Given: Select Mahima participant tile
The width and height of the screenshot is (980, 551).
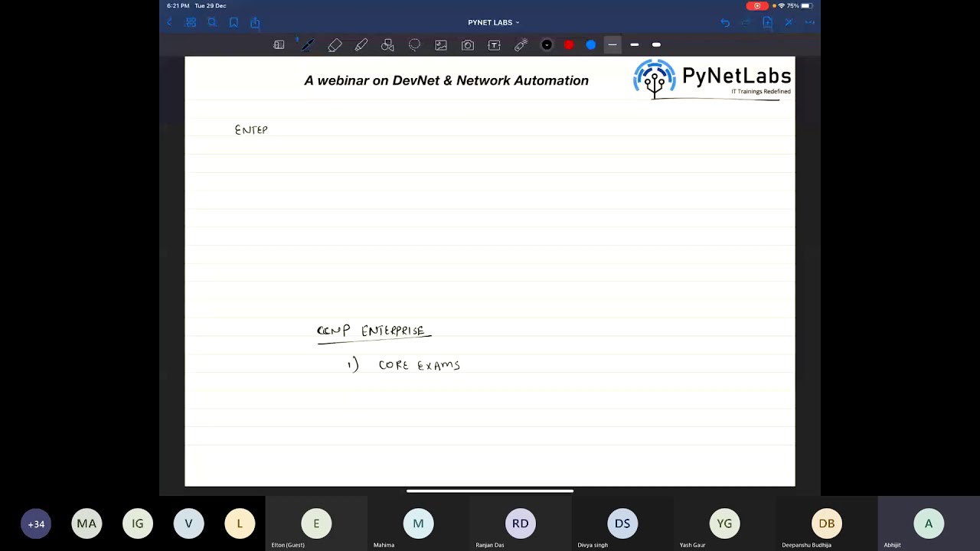Looking at the screenshot, I should [x=418, y=523].
